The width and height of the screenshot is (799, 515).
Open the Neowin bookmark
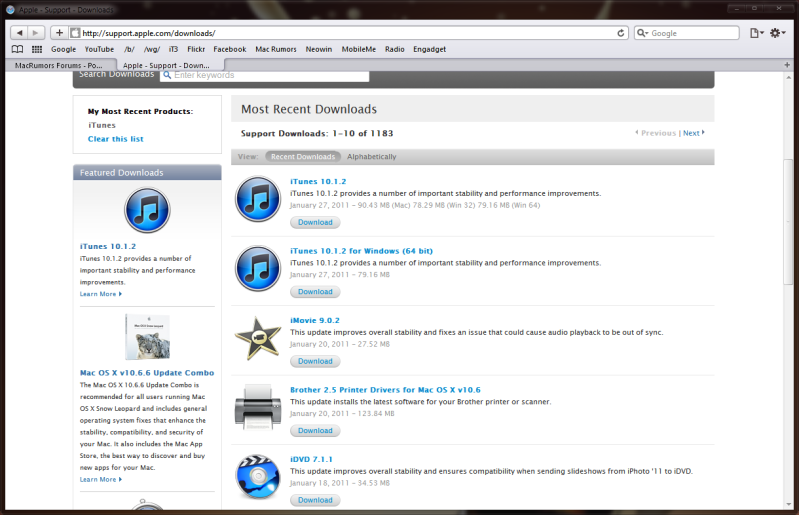(319, 49)
